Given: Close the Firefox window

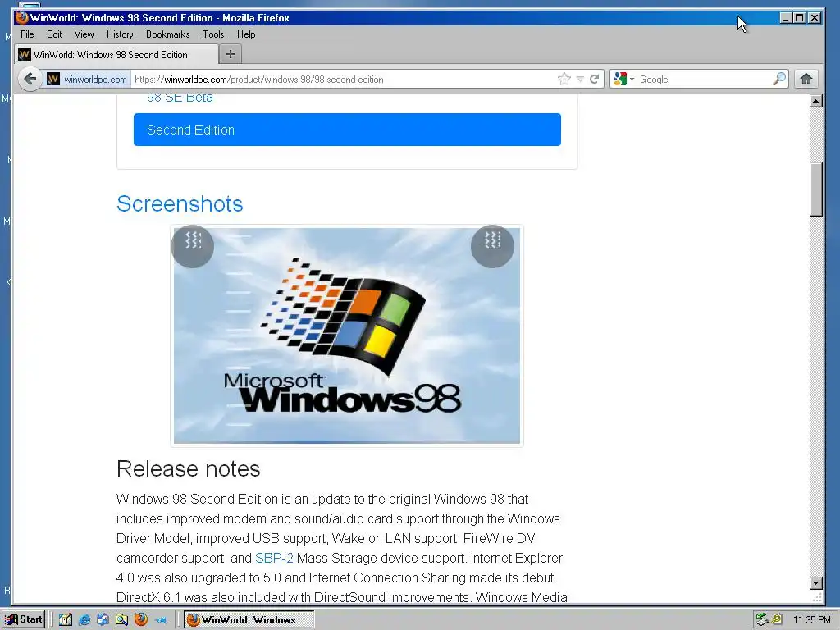Looking at the screenshot, I should click(815, 18).
